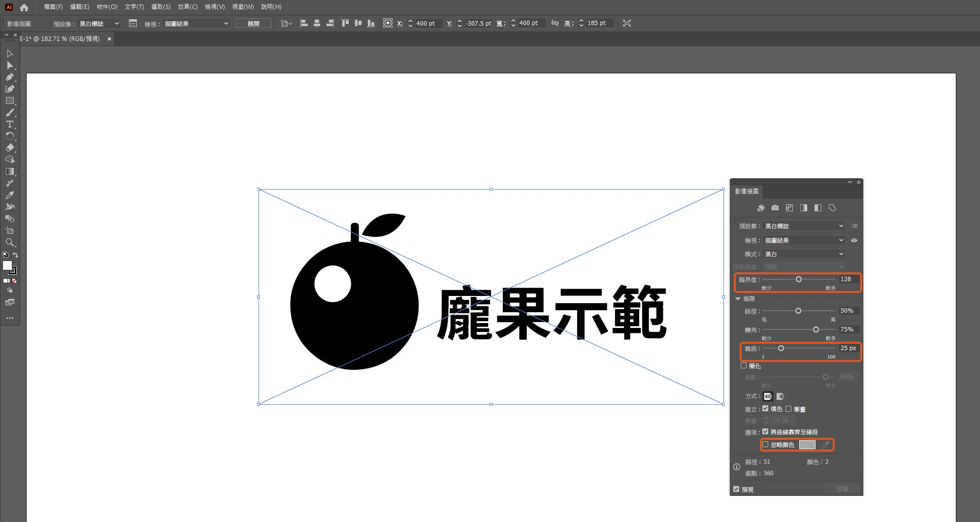Click Low Color preset icon

tap(789, 208)
